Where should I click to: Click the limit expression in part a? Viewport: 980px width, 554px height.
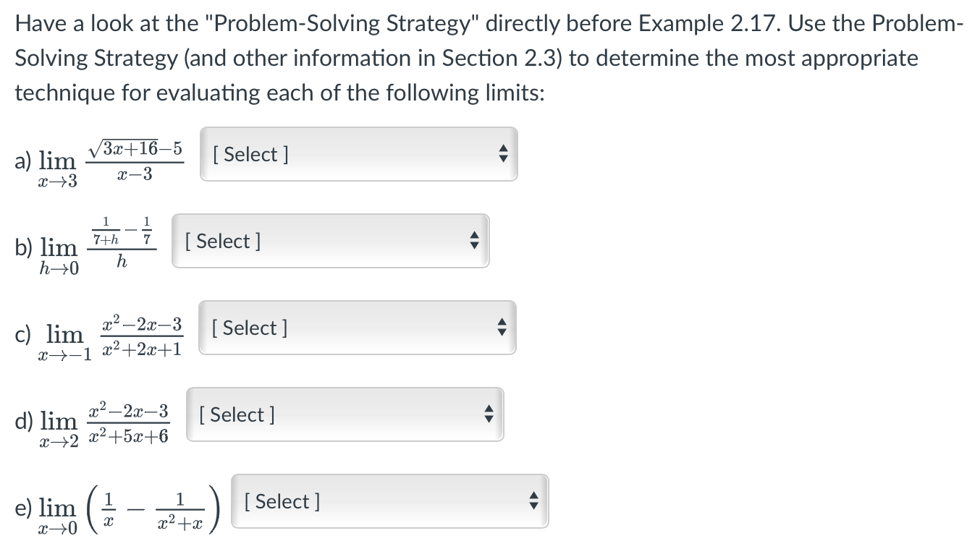click(101, 157)
